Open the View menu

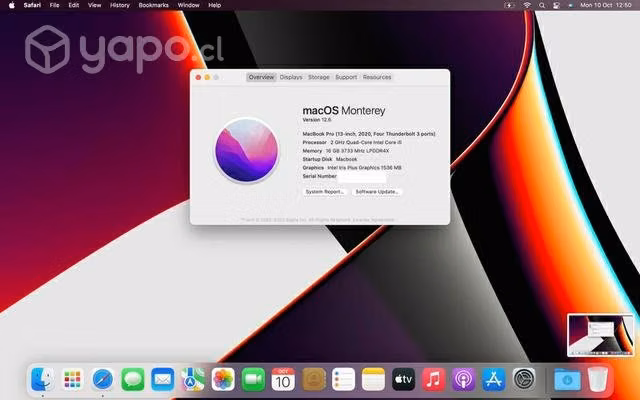point(94,5)
